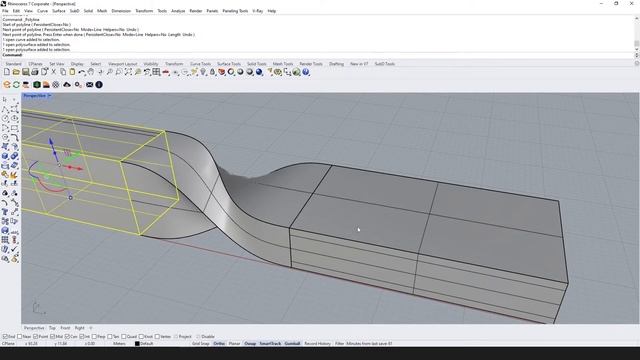Click the envelope icon in V-Ray toolbar
The height and width of the screenshot is (360, 640).
pyautogui.click(x=89, y=84)
